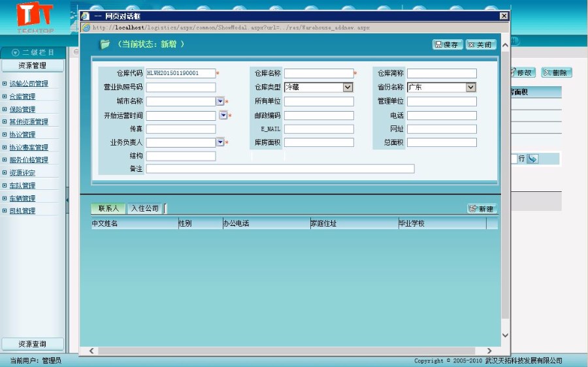588x367 pixels.
Task: Click the 城市名称 text box
Action: pyautogui.click(x=181, y=101)
